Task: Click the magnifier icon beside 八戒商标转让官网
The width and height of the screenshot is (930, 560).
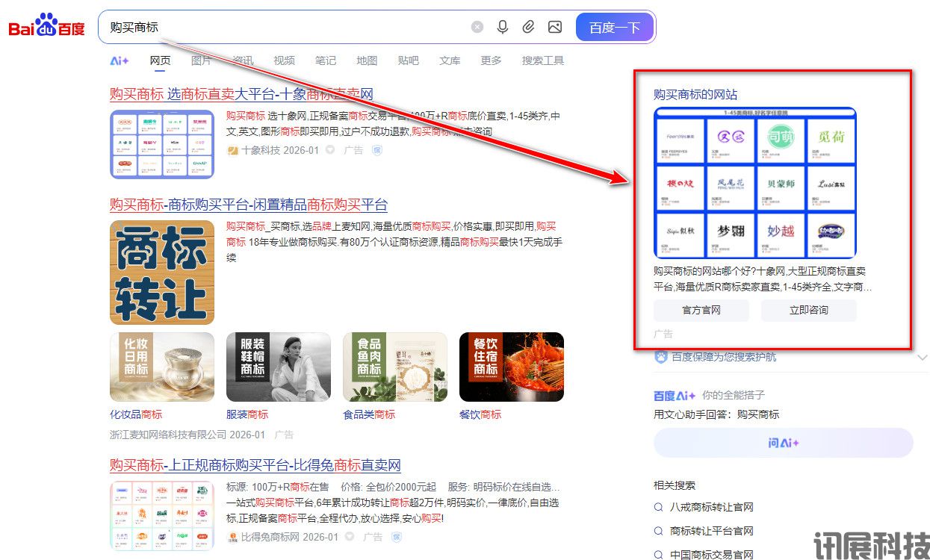Action: pyautogui.click(x=659, y=508)
